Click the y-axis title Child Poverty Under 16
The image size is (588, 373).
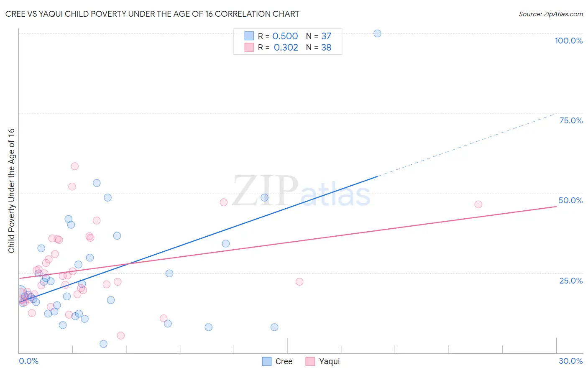11,190
